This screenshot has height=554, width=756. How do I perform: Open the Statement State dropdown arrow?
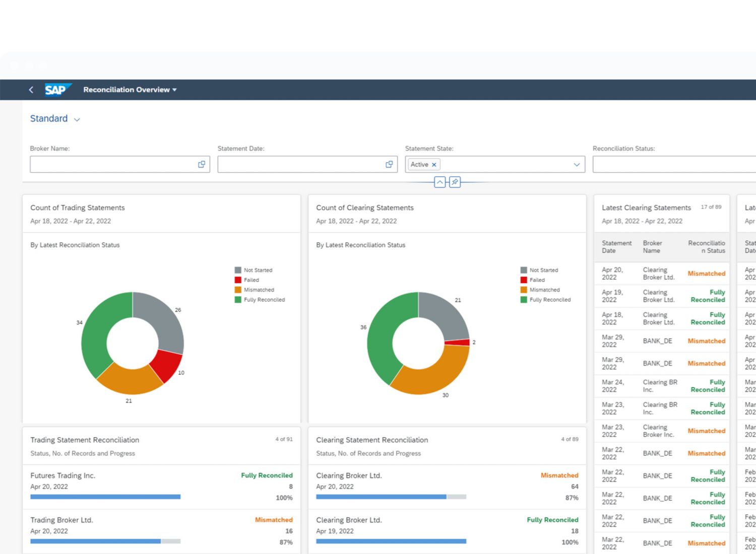click(x=577, y=165)
